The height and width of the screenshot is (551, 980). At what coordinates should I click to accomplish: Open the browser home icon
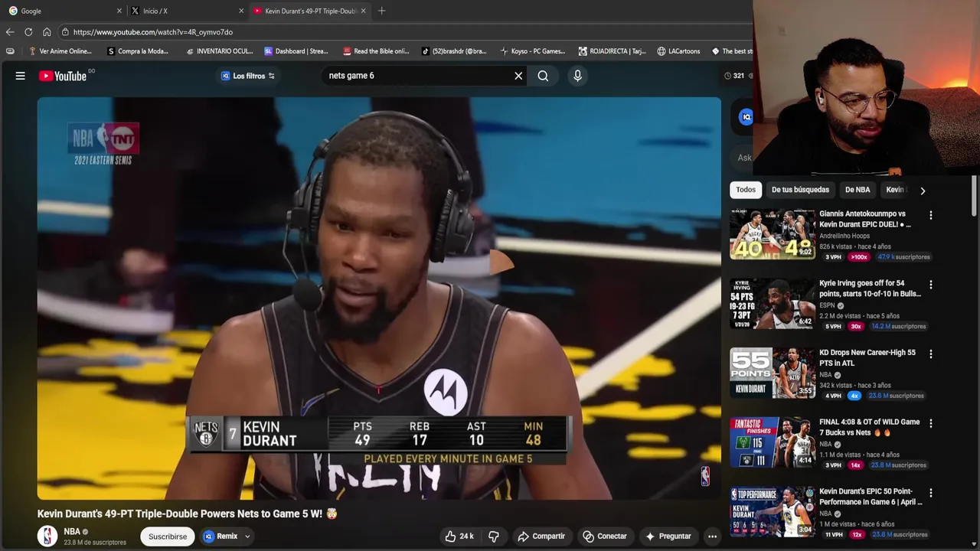[47, 32]
